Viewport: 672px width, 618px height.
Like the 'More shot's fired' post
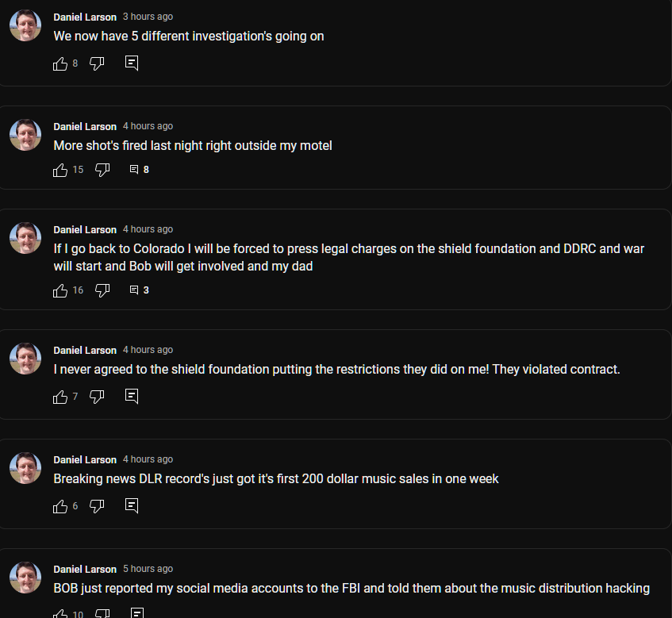[60, 170]
